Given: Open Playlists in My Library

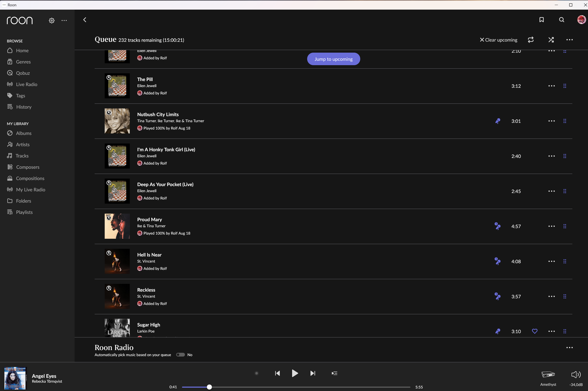Looking at the screenshot, I should click(x=20, y=212).
